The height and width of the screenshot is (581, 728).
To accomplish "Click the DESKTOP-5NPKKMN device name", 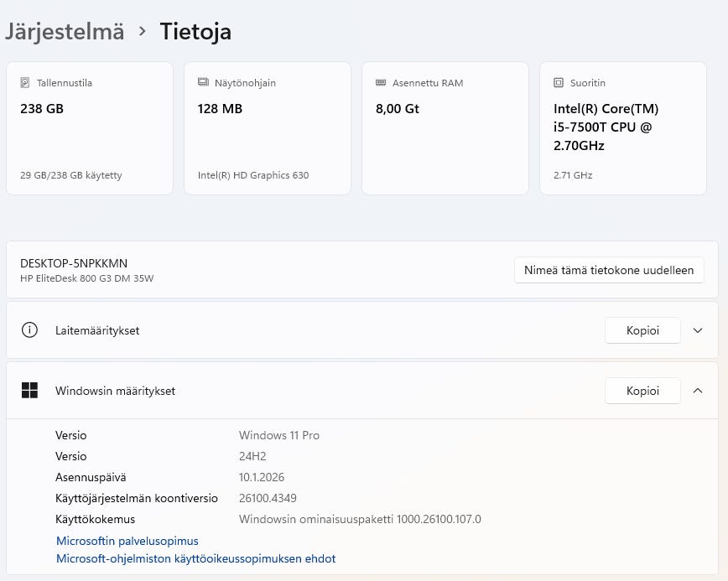I will tap(74, 263).
